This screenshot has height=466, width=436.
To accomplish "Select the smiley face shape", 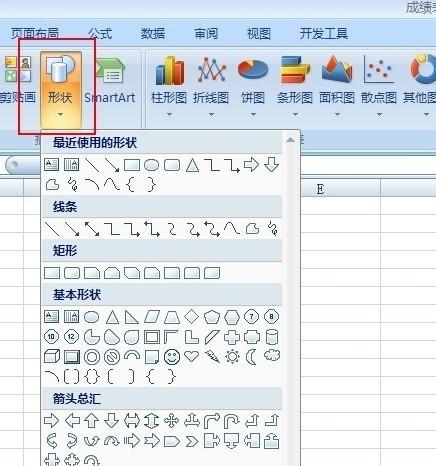I will pyautogui.click(x=172, y=357).
